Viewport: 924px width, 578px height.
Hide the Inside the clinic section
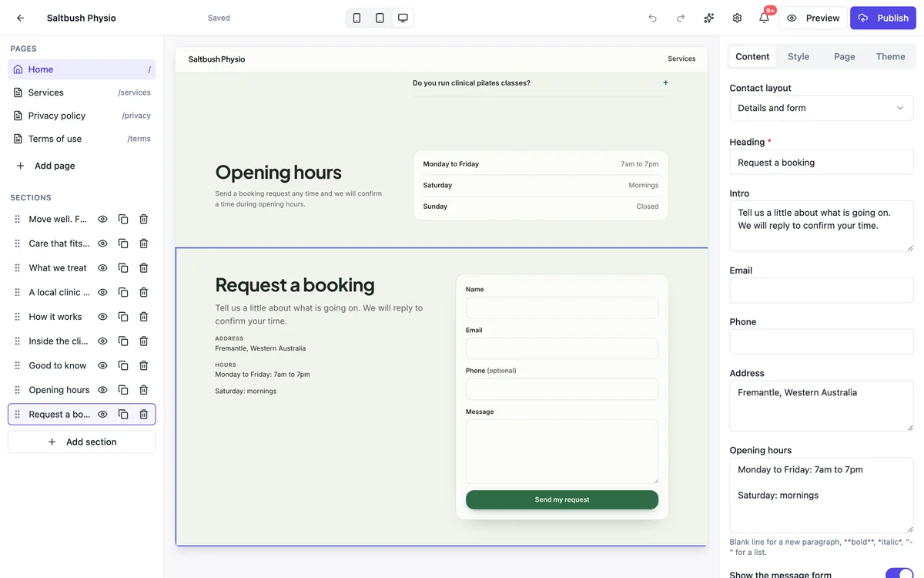(102, 341)
